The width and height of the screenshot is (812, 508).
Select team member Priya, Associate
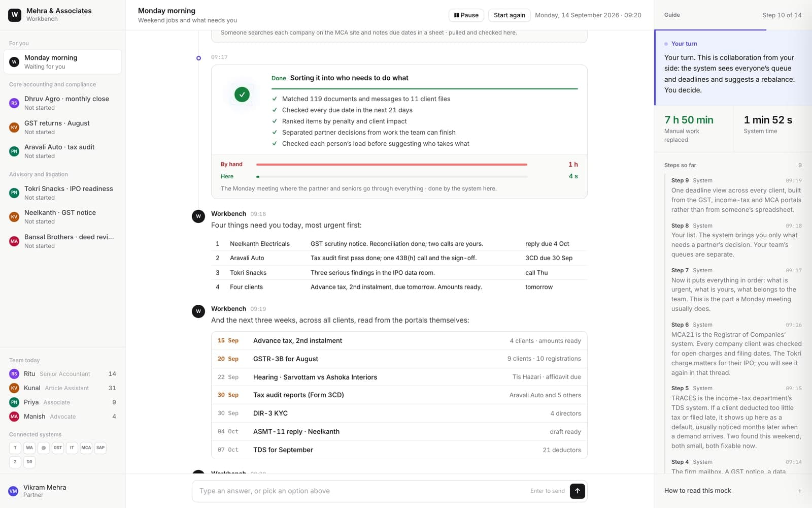coord(62,402)
